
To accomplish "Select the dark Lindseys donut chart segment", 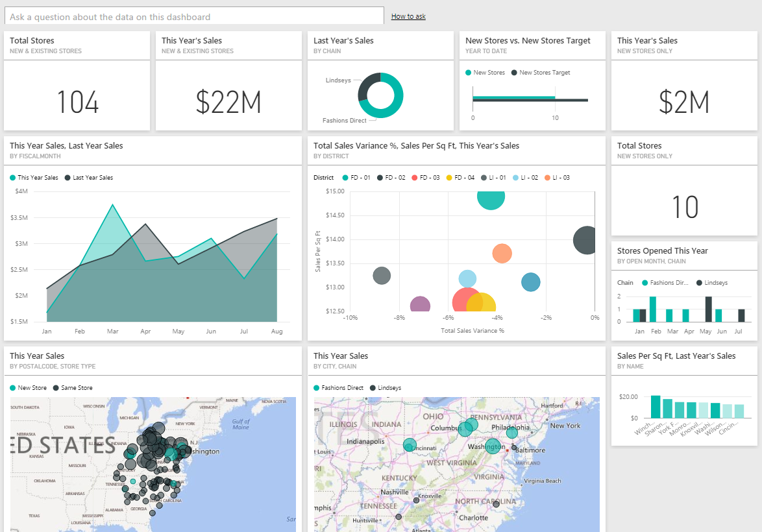I will (366, 86).
